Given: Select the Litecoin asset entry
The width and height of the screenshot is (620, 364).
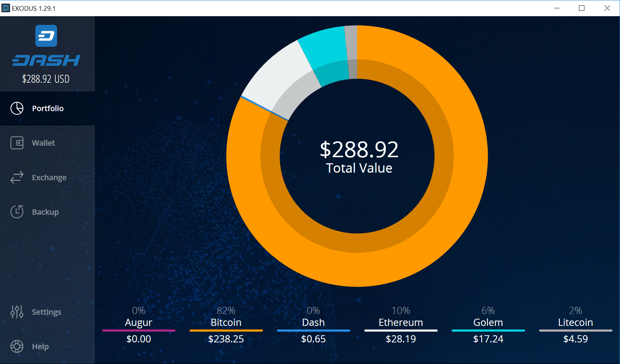Looking at the screenshot, I should [x=575, y=322].
